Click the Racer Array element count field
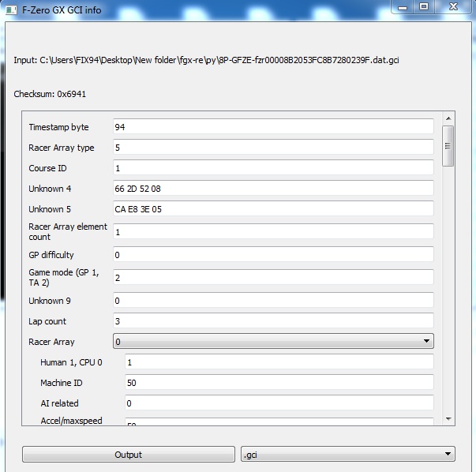The height and width of the screenshot is (472, 476). click(x=273, y=231)
